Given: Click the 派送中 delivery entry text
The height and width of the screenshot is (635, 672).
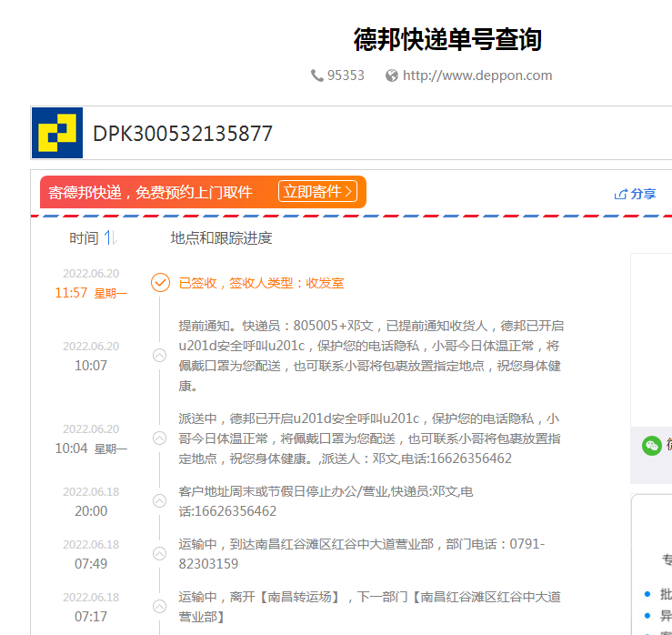Looking at the screenshot, I should coord(370,438).
